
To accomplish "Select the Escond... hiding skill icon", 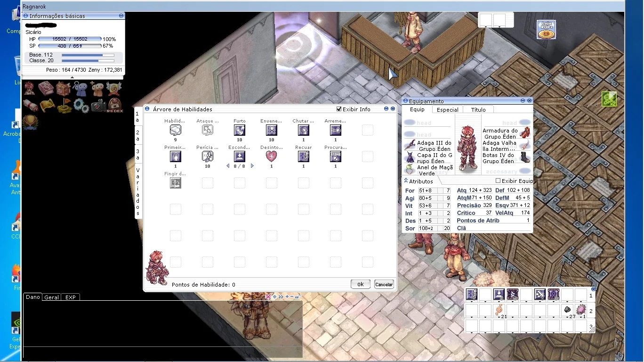I will [240, 156].
